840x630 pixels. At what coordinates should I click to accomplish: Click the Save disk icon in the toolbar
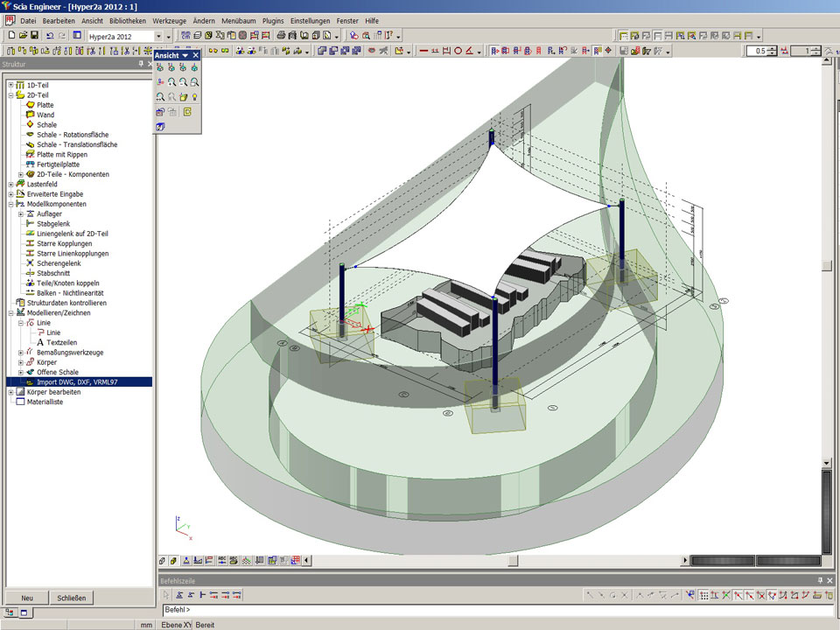click(x=33, y=36)
